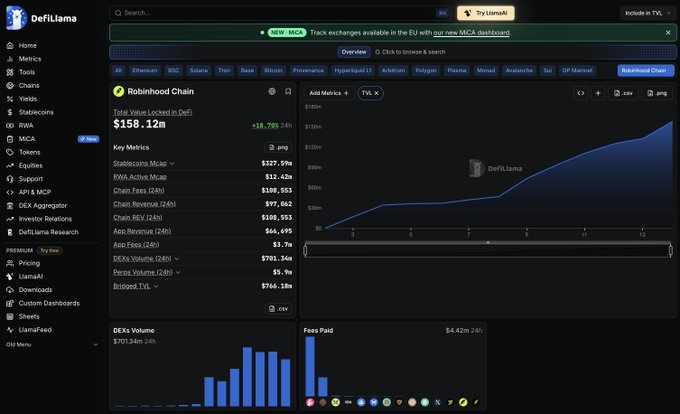The image size is (680, 414).
Task: Click the tallest Fees Paid bar
Action: [310, 366]
